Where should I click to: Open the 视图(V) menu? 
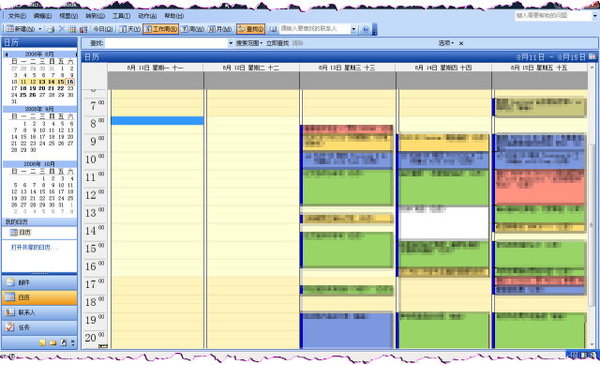[68, 16]
